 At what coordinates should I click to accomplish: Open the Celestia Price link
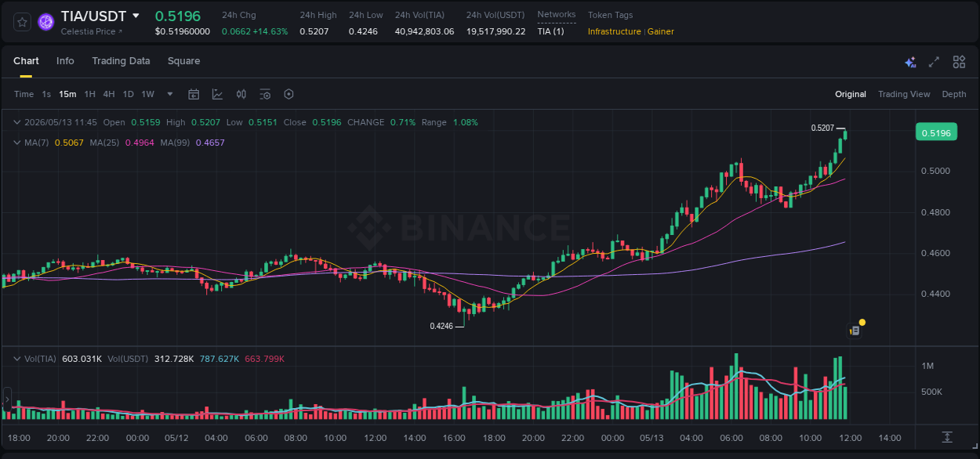click(x=90, y=31)
